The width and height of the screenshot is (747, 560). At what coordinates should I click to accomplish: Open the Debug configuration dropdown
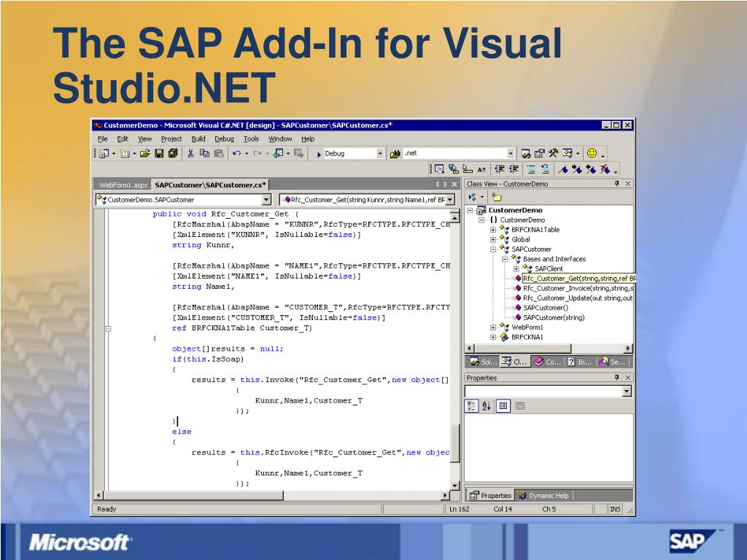point(380,154)
